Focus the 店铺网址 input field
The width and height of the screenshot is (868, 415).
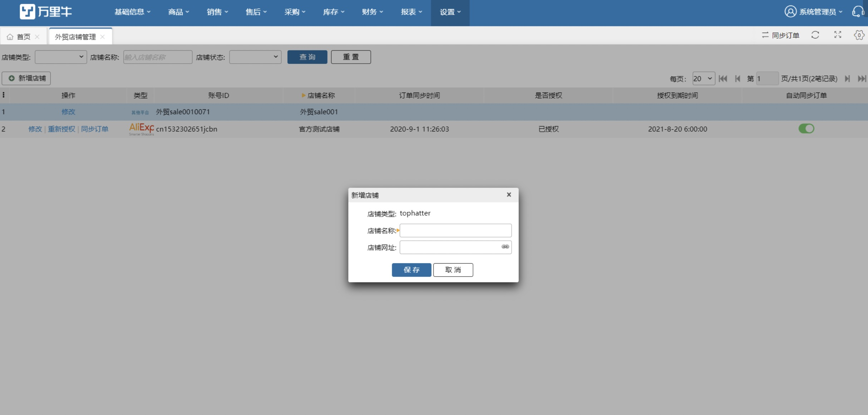point(455,247)
